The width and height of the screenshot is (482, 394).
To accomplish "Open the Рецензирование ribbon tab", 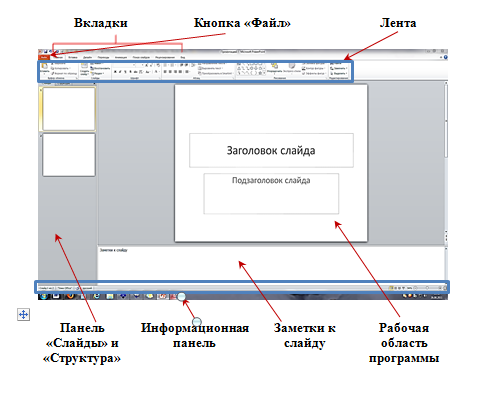I will [x=165, y=57].
